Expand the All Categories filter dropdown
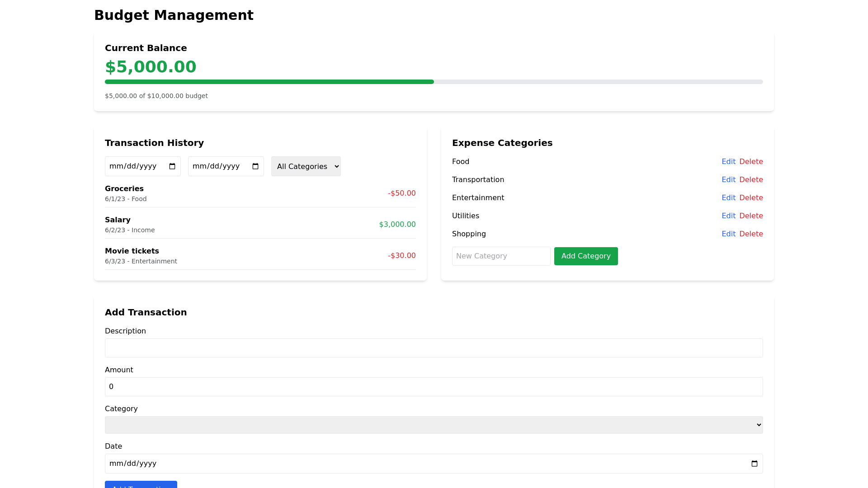 click(x=306, y=166)
